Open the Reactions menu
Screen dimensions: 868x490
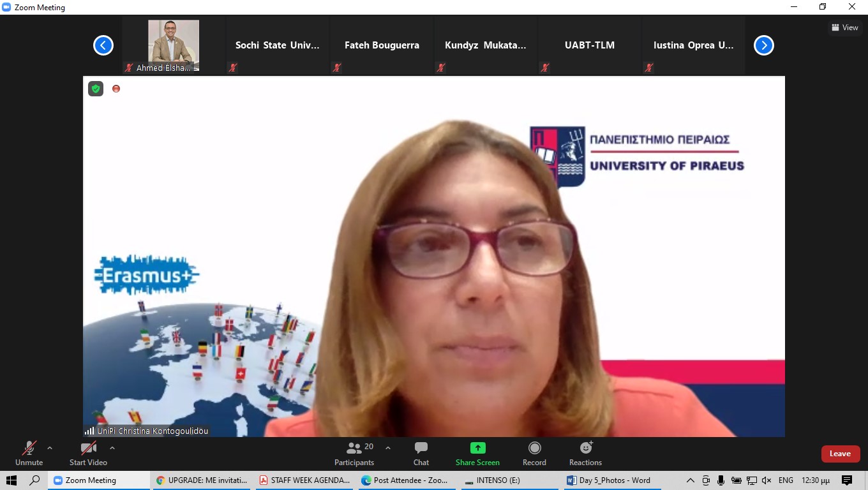tap(585, 454)
